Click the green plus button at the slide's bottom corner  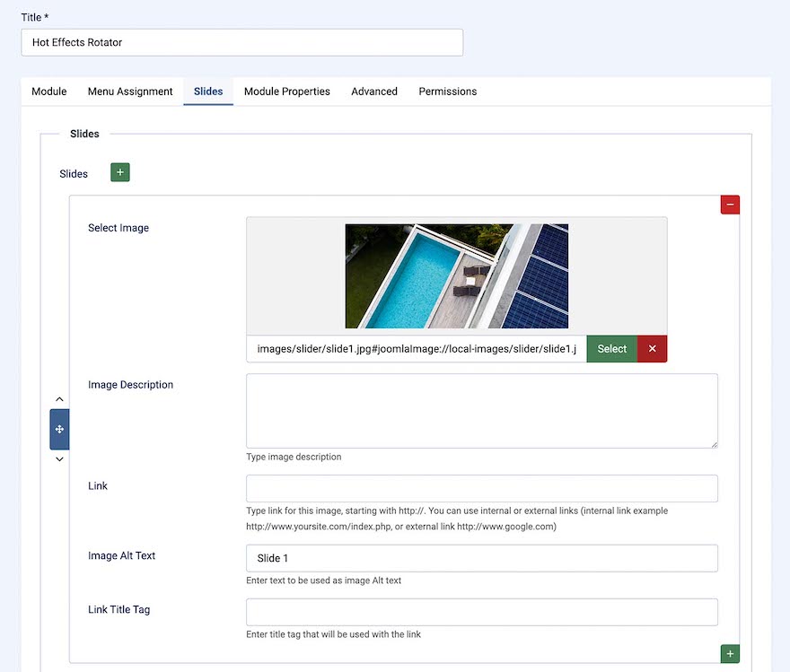(x=730, y=654)
